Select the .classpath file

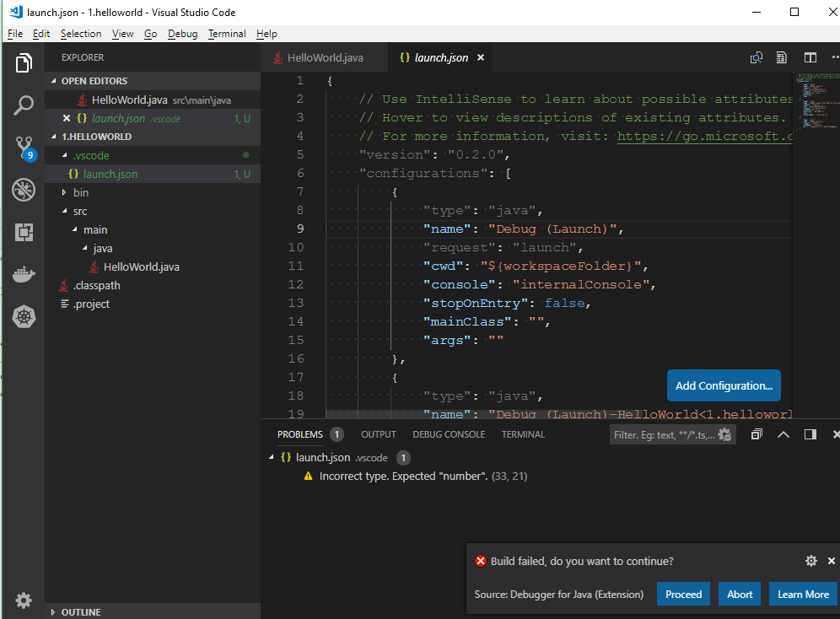pyautogui.click(x=97, y=285)
